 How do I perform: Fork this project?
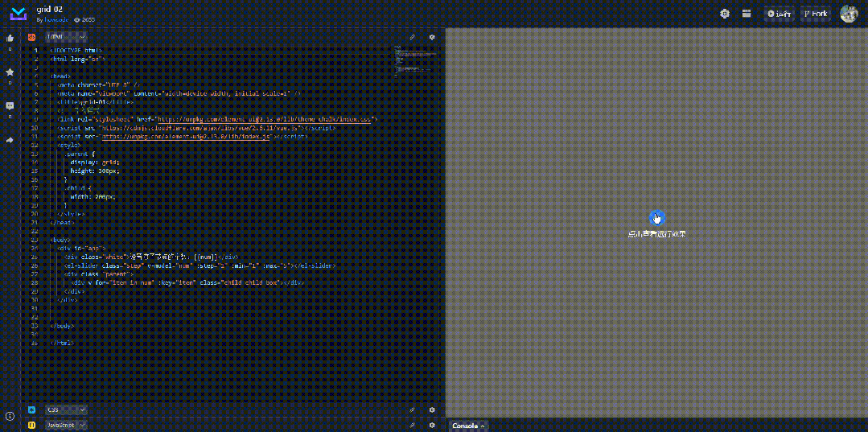(x=816, y=14)
